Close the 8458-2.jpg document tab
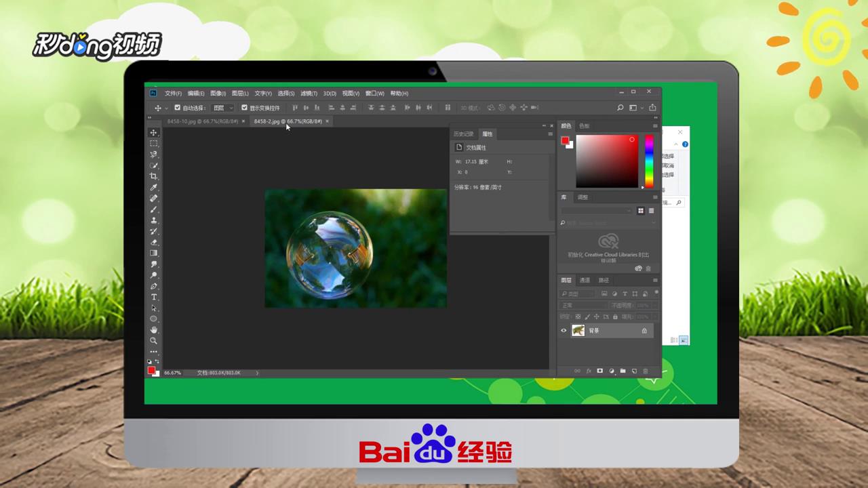The image size is (868, 488). 327,121
